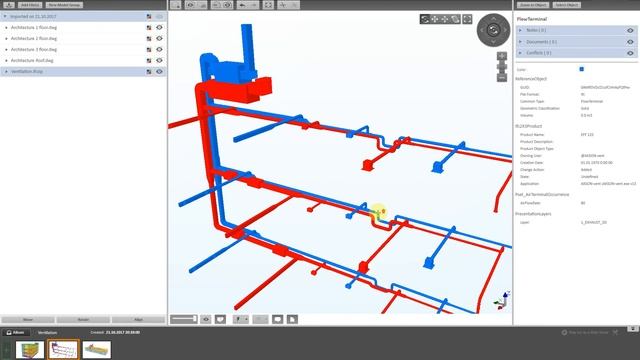
Task: Toggle visibility of Architecture Roof.dwg
Action: (159, 60)
